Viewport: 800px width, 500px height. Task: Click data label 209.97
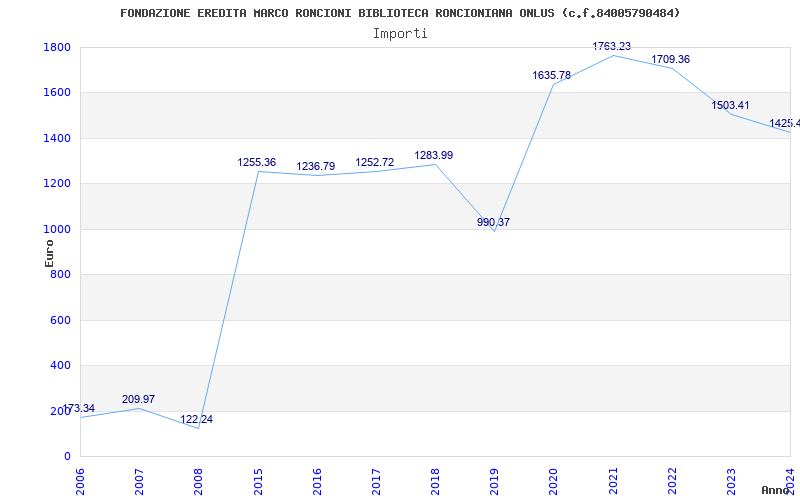coord(138,399)
